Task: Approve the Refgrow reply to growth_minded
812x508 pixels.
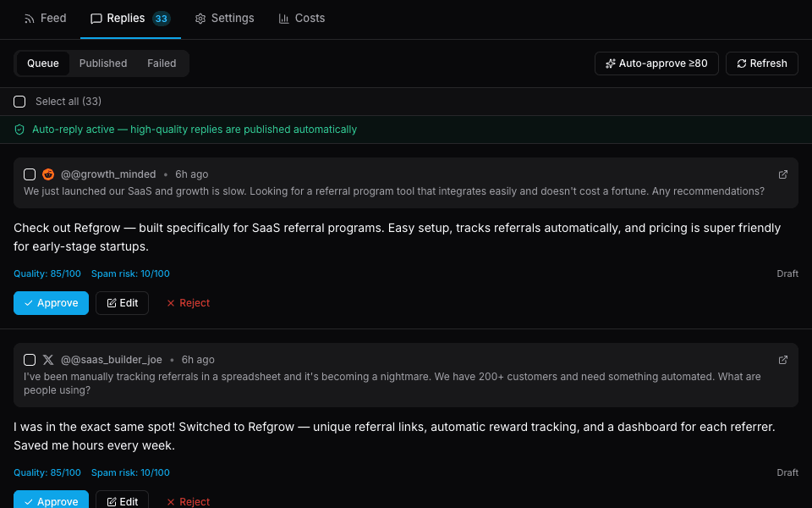Action: (51, 302)
